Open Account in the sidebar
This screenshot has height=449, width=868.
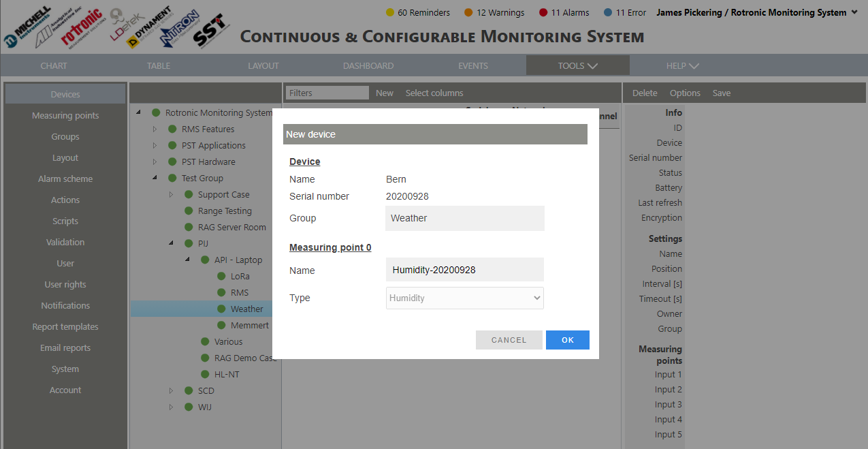pyautogui.click(x=65, y=390)
